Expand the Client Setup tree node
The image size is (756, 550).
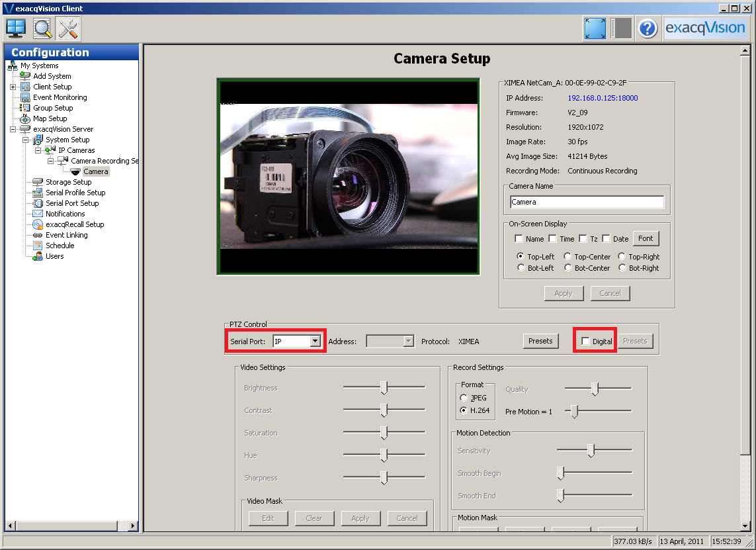(13, 87)
